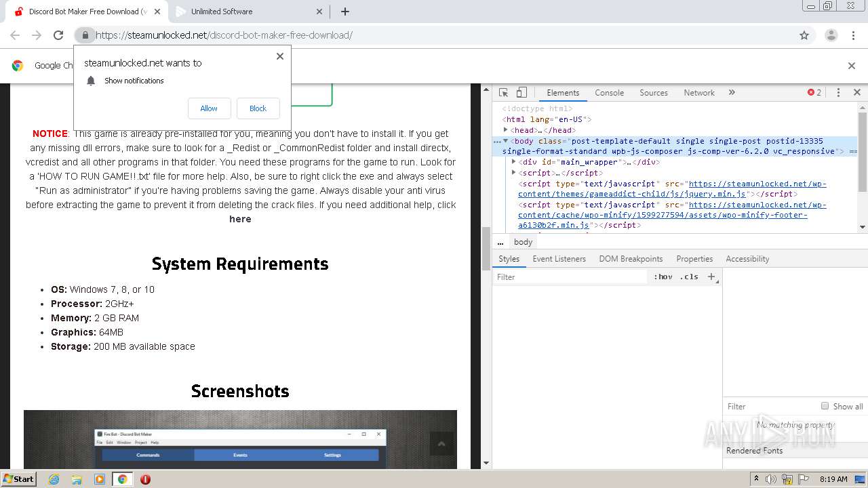The width and height of the screenshot is (868, 488).
Task: Click the address bar URL
Action: [224, 35]
